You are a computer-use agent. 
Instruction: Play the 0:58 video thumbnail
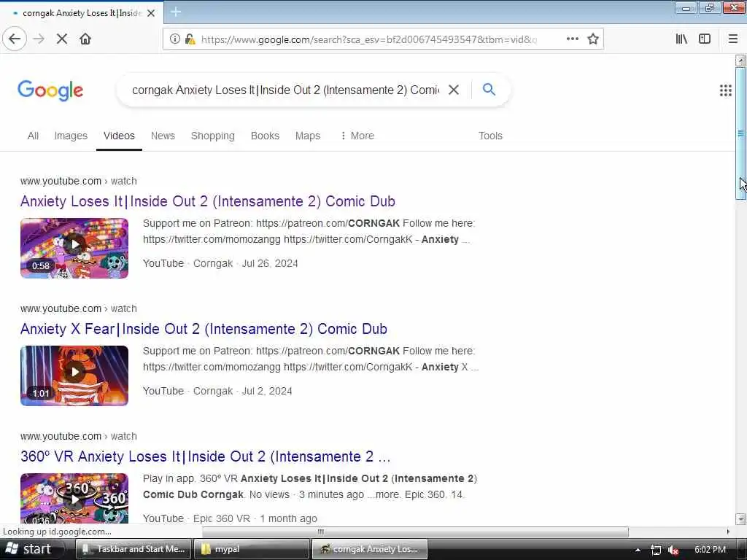click(74, 248)
